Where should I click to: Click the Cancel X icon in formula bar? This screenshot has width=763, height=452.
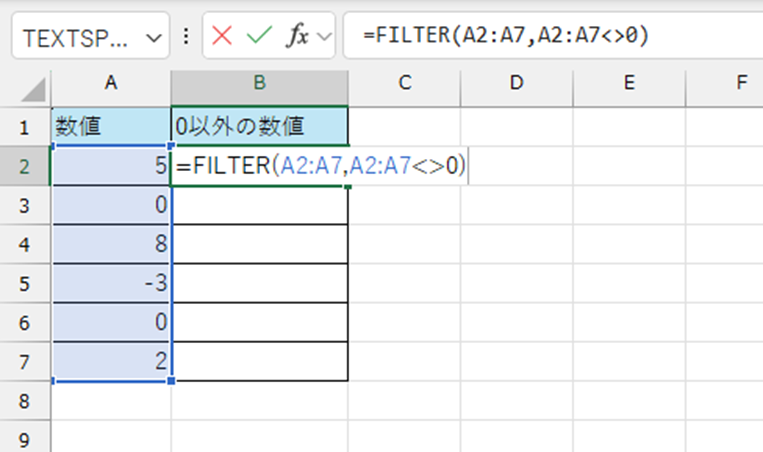pos(222,37)
